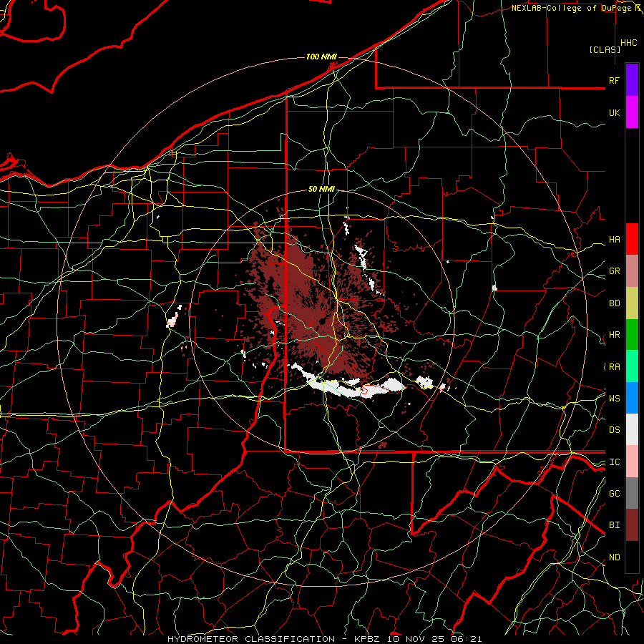Viewport: 644px width, 644px height.
Task: Click the RF legend label
Action: pyautogui.click(x=614, y=80)
